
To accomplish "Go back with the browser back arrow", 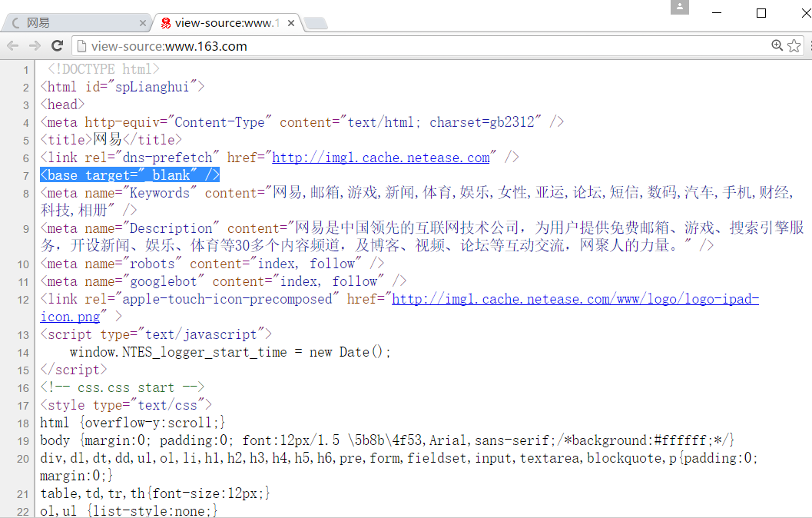I will pos(13,45).
